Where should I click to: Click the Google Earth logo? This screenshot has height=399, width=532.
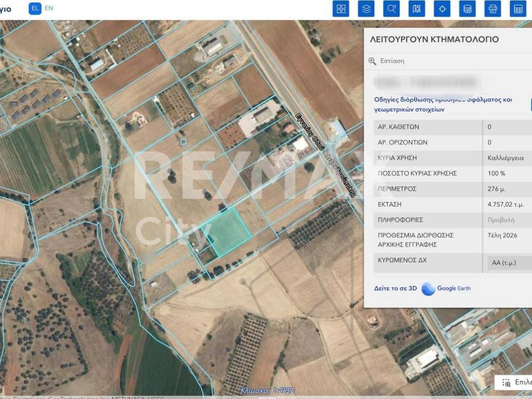click(446, 288)
